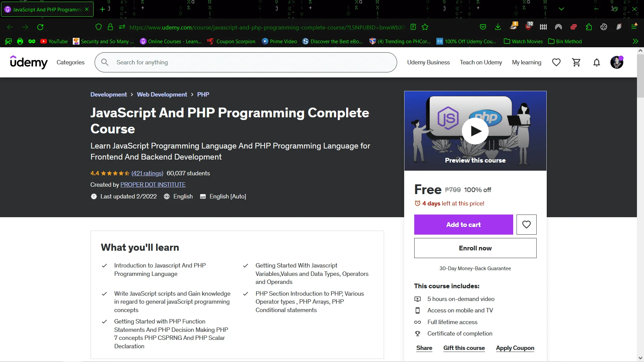Bookmark this page with the star icon

click(425, 27)
